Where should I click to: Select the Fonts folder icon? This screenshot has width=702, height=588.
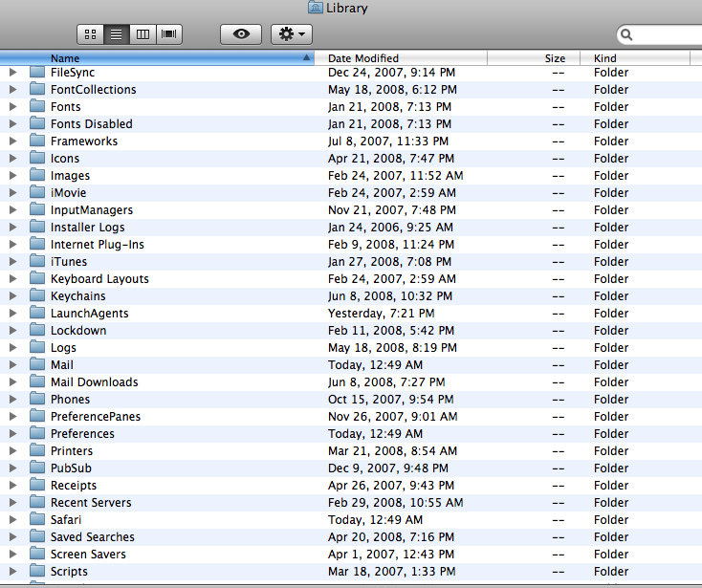tap(37, 106)
